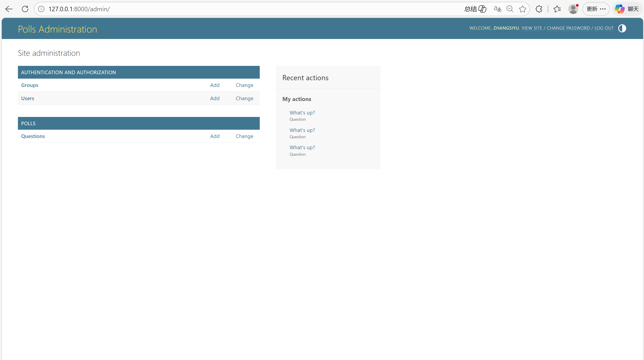The height and width of the screenshot is (360, 644).
Task: Click the address bar URL field
Action: (x=225, y=9)
